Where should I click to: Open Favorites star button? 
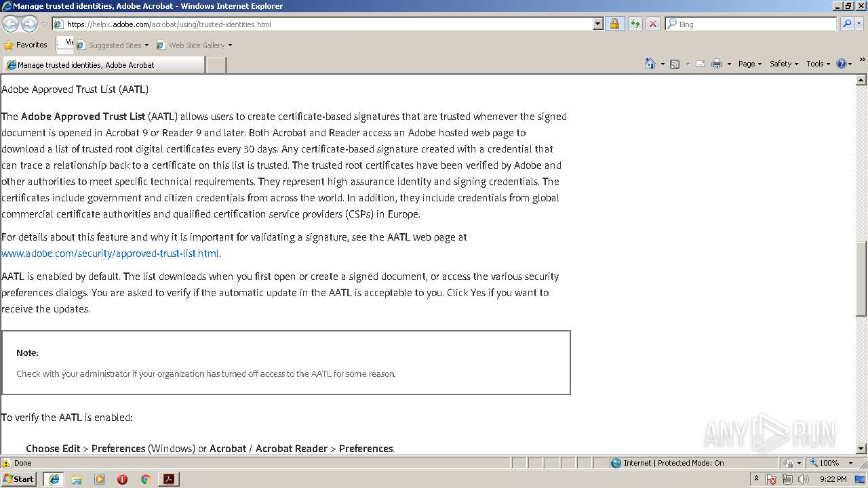[9, 45]
